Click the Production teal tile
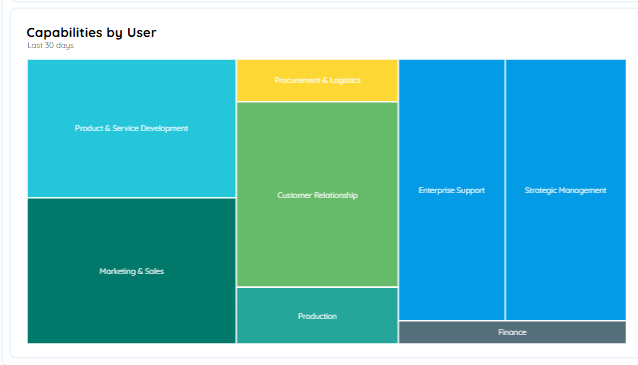The width and height of the screenshot is (638, 365). [x=317, y=316]
